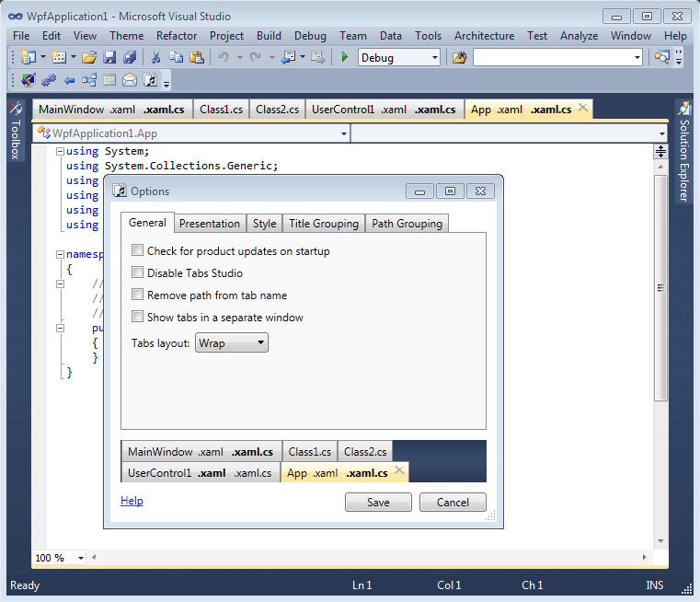Click the Open File folder icon
Viewport: 700px width, 602px height.
point(89,57)
